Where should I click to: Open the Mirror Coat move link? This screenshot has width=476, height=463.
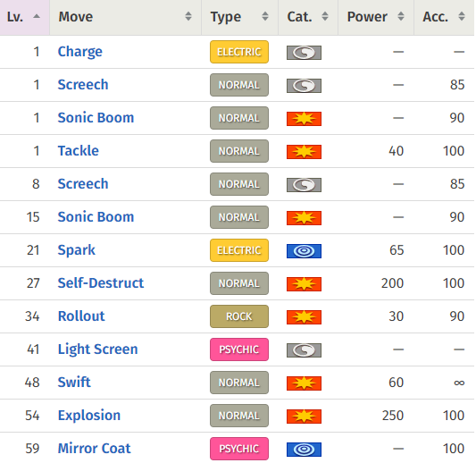(x=94, y=449)
